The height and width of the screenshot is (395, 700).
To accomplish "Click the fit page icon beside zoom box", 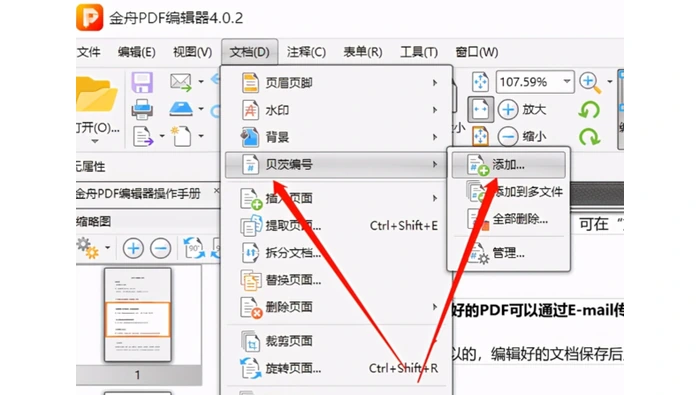I will point(480,82).
